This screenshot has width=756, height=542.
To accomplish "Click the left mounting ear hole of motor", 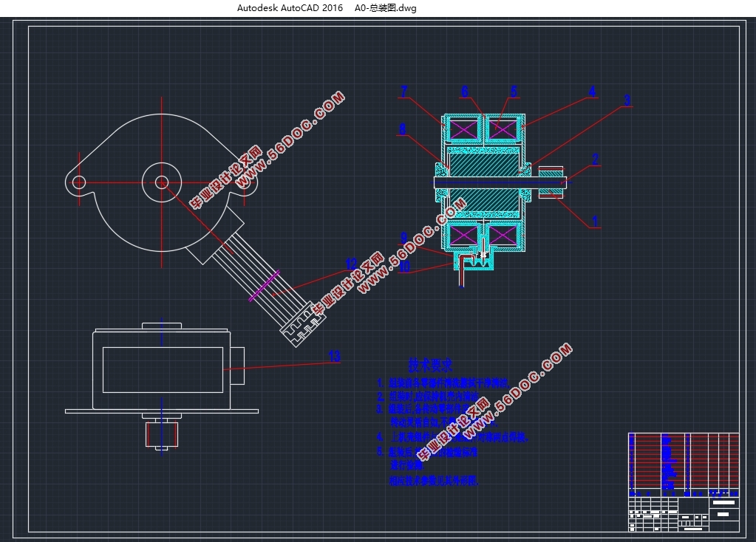I will [x=78, y=182].
